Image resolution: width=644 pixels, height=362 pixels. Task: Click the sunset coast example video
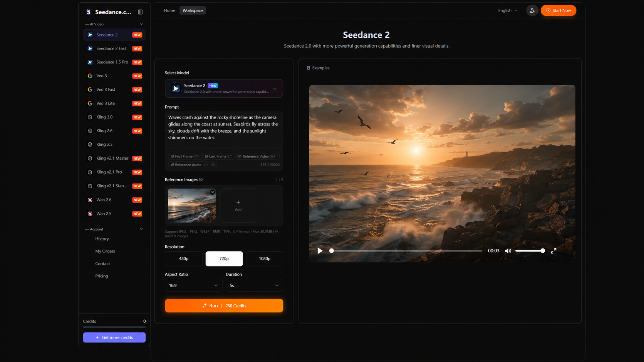pos(442,173)
